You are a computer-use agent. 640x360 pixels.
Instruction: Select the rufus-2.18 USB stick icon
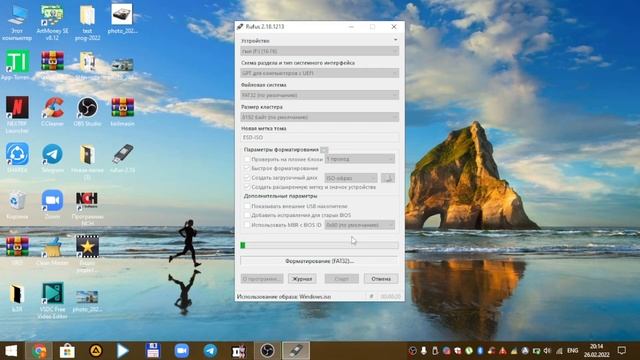tap(122, 158)
